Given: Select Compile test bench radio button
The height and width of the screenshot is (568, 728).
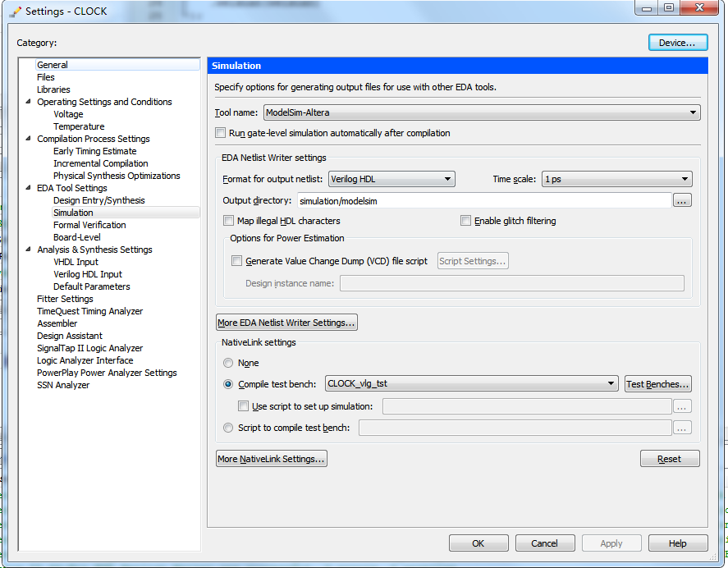Looking at the screenshot, I should tap(228, 384).
